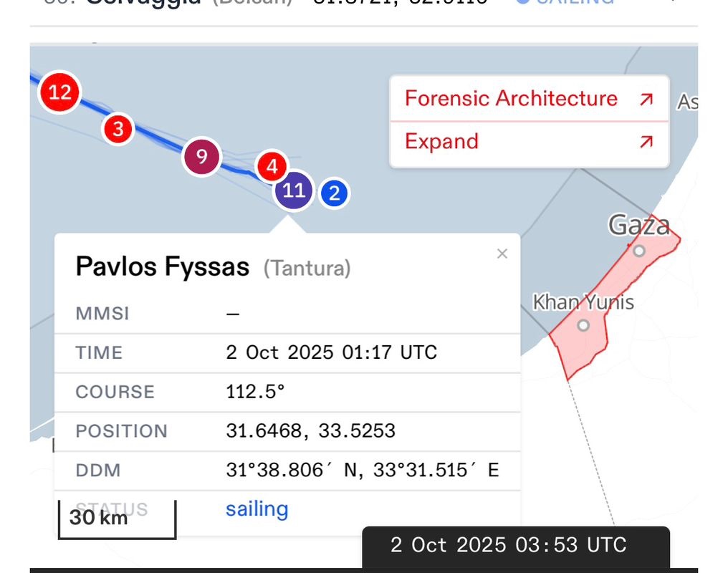The image size is (728, 573).
Task: Click the DDM coordinate value
Action: 362,471
